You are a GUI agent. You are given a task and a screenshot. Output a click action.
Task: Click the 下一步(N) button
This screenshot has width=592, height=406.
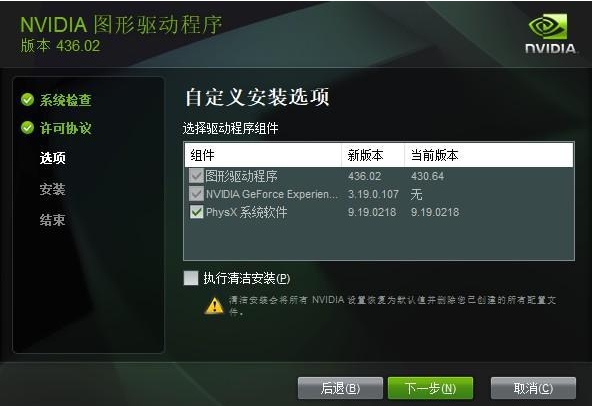point(430,388)
